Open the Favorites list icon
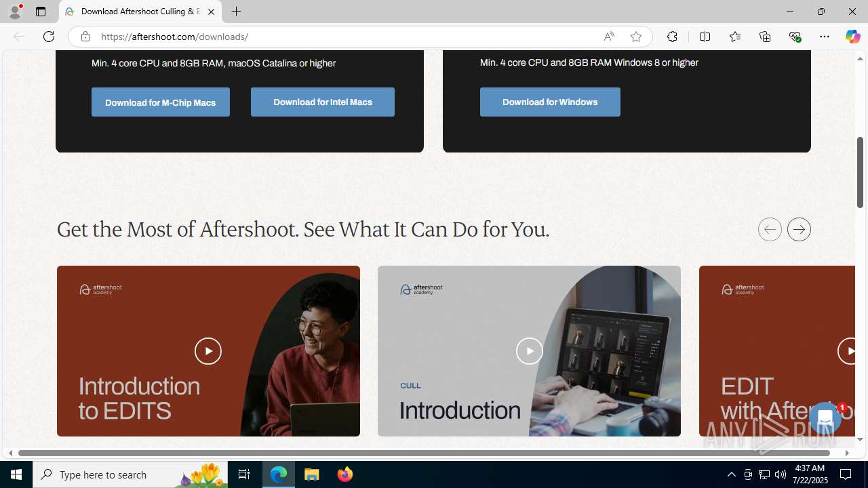The image size is (868, 488). click(734, 37)
